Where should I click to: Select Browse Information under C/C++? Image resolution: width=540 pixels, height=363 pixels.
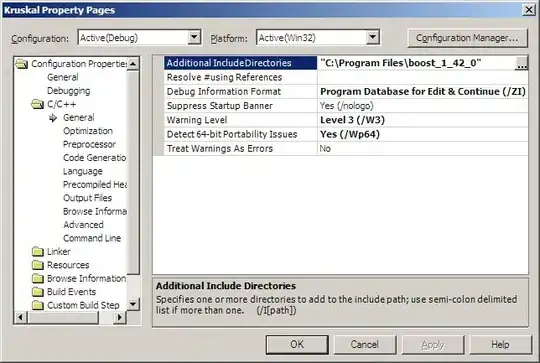click(95, 211)
